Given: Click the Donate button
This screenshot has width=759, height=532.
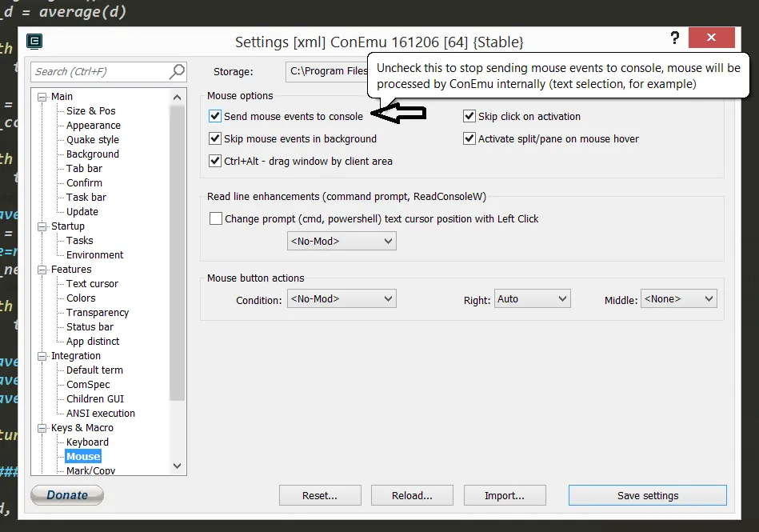Looking at the screenshot, I should click(x=67, y=494).
